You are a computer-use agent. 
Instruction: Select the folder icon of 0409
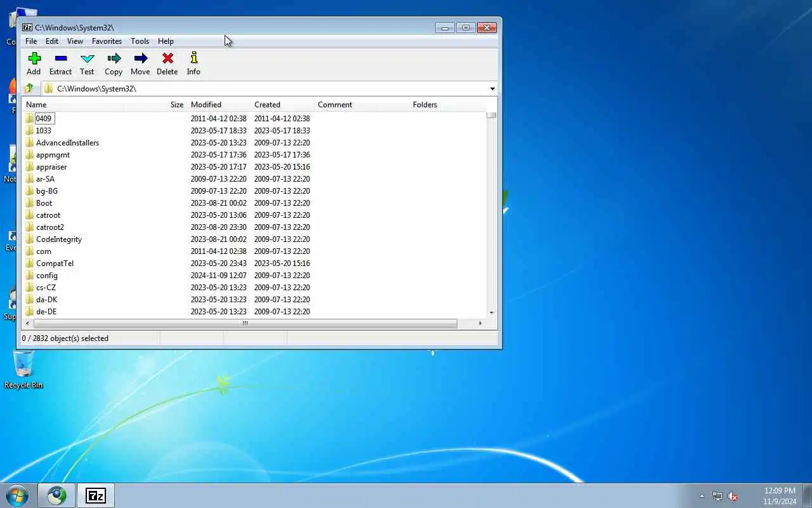[30, 118]
